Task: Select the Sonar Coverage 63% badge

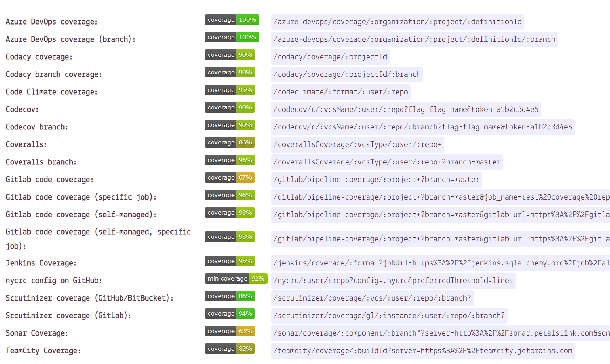Action: [x=230, y=331]
